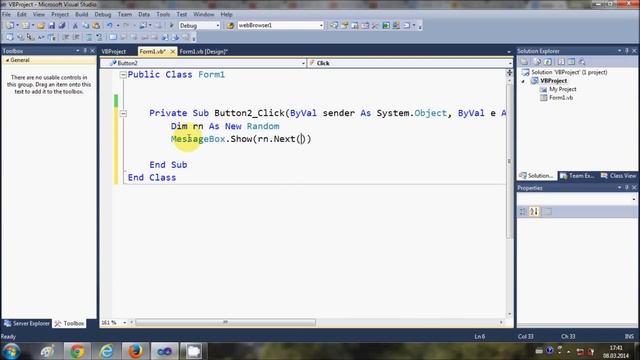The width and height of the screenshot is (640, 360).
Task: Select Form1.vb in Solution Explorer
Action: tap(560, 98)
